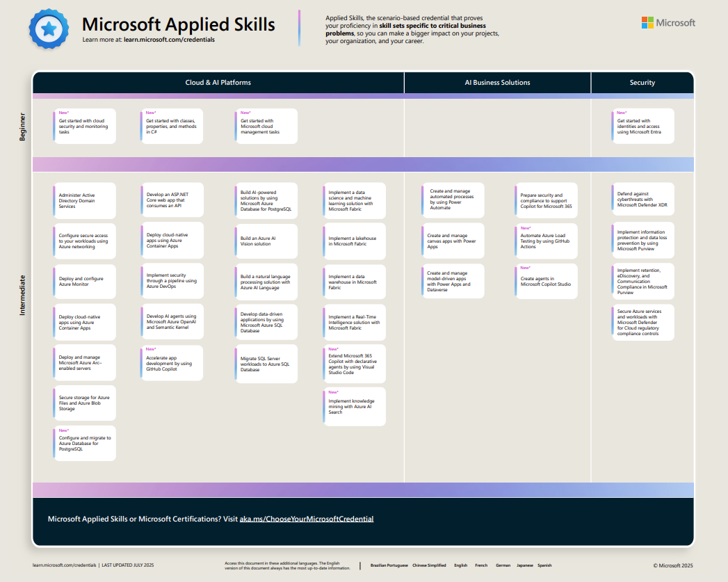
Task: Open the Spanish language version
Action: 544,565
